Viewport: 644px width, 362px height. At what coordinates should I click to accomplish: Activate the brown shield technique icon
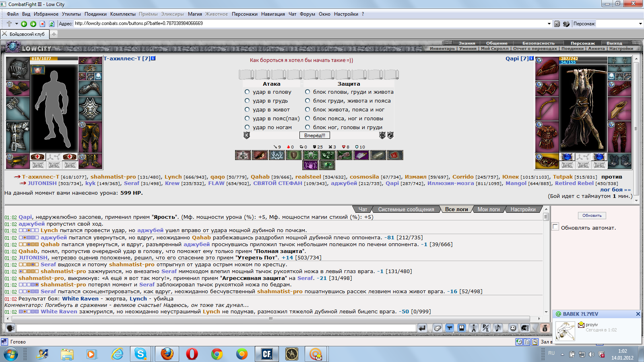(x=294, y=155)
